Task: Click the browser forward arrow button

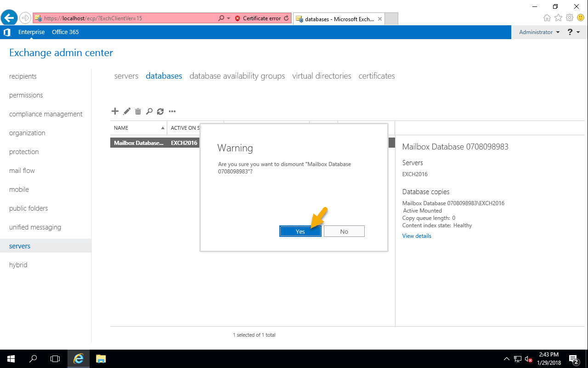Action: (x=25, y=18)
